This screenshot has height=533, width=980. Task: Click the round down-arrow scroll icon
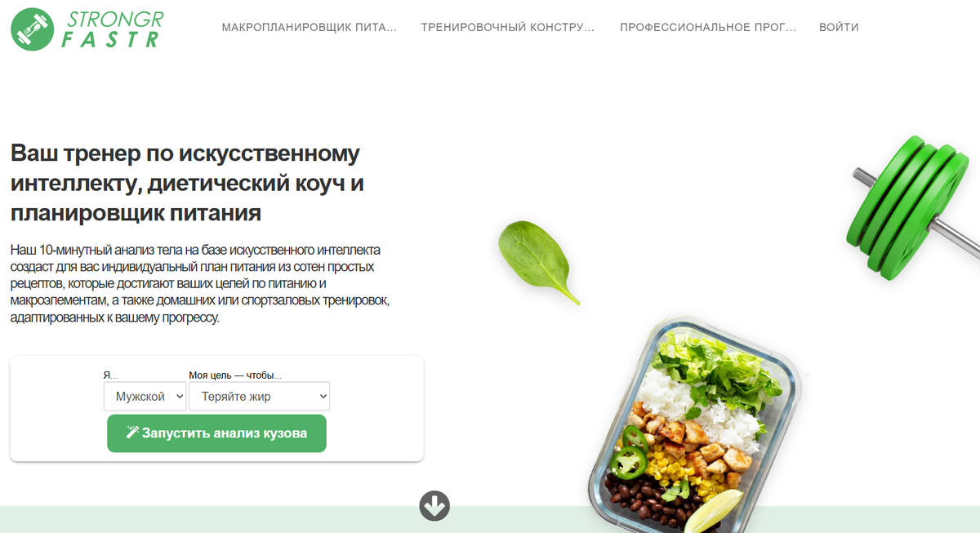434,506
